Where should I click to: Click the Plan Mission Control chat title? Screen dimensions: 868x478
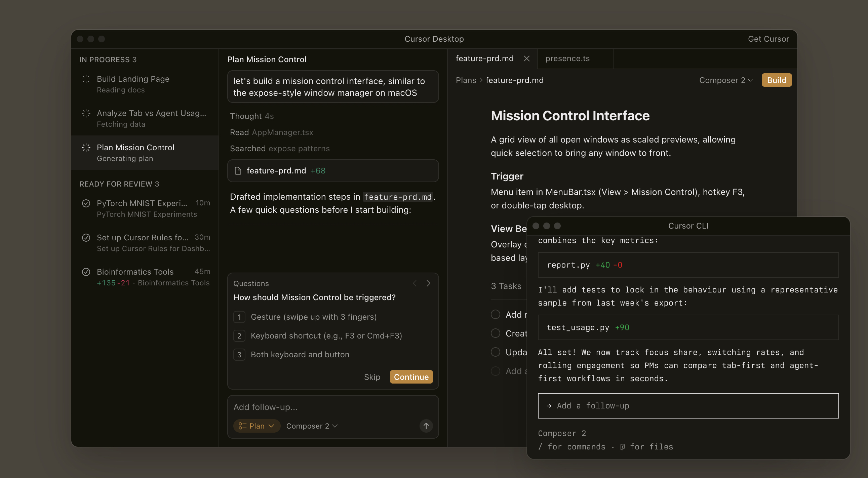267,59
